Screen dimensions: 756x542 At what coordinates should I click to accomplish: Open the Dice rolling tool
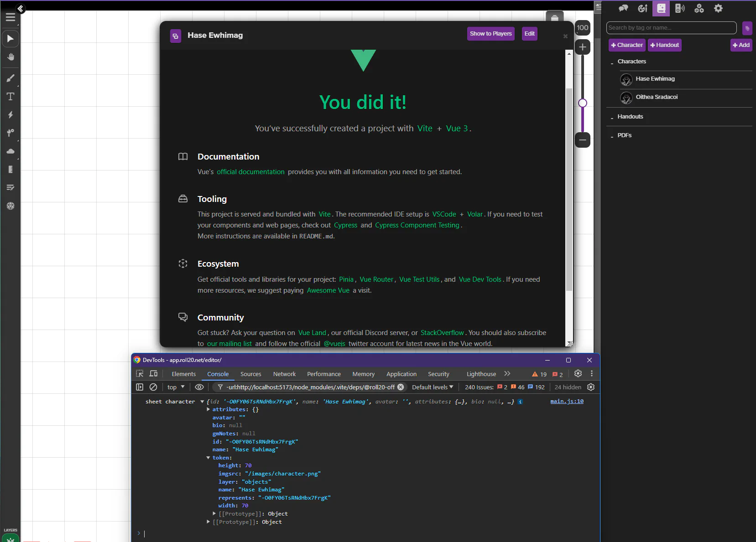click(10, 206)
